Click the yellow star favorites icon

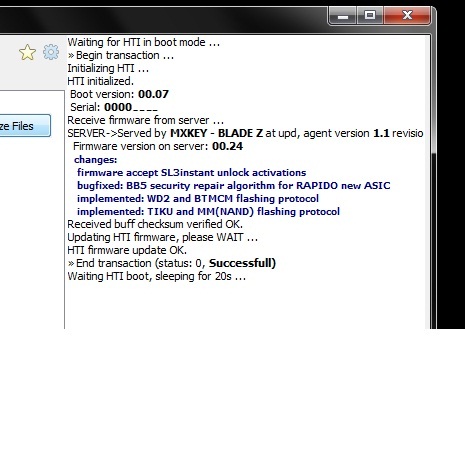click(27, 52)
